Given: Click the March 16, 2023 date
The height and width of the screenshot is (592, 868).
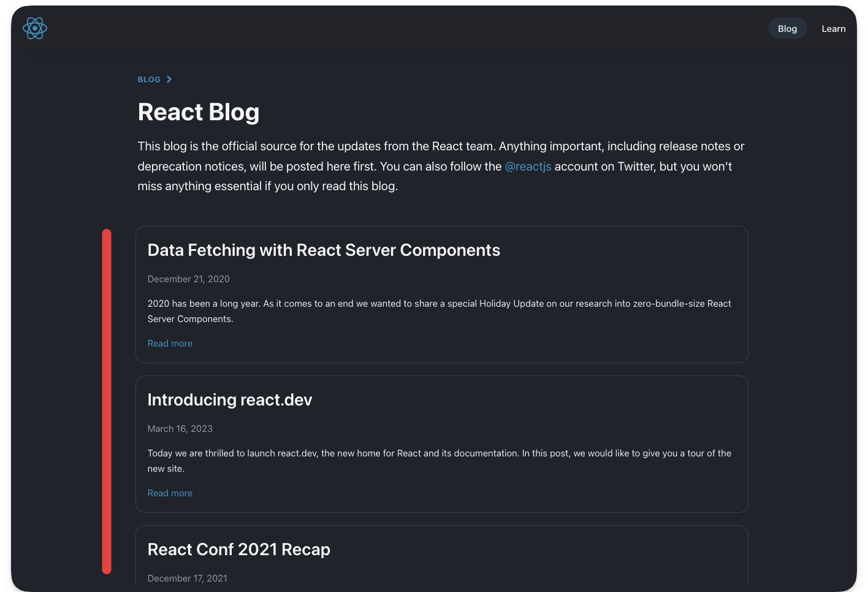Looking at the screenshot, I should click(x=180, y=428).
